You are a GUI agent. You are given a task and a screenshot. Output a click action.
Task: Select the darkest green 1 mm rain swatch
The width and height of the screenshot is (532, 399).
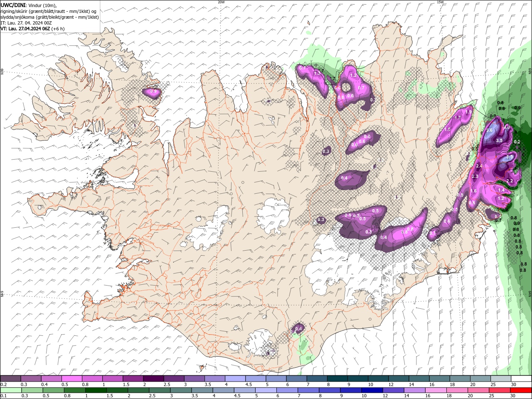pos(96,390)
